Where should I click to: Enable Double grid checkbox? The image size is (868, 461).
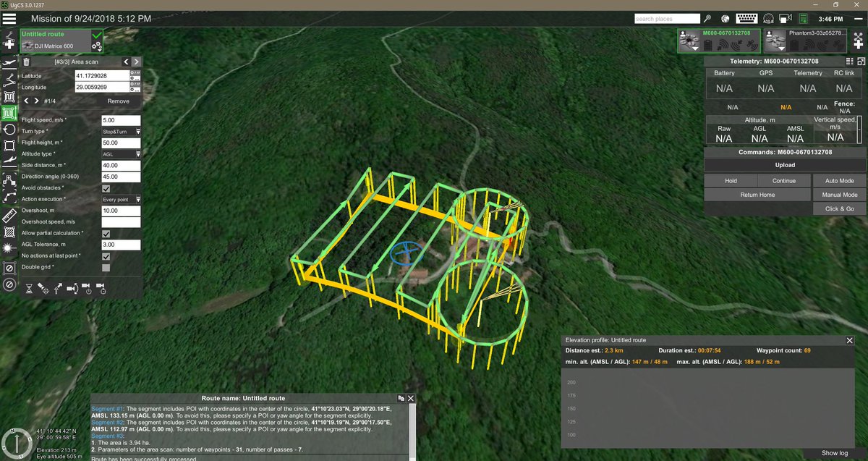[x=106, y=268]
